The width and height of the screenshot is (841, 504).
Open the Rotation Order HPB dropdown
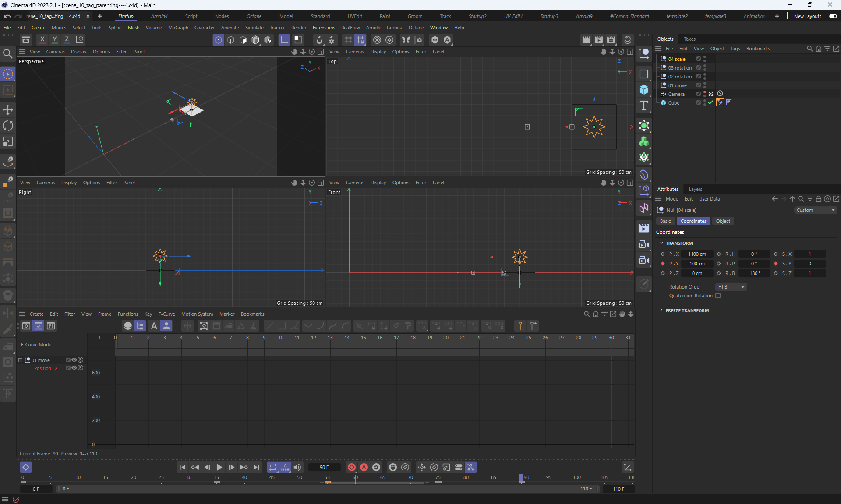tap(731, 287)
